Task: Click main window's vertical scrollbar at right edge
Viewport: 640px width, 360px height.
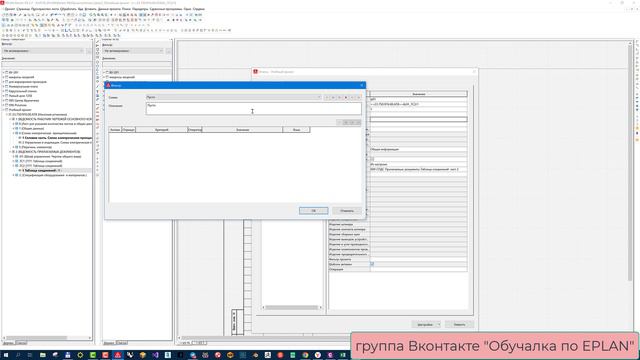Action: point(630,163)
